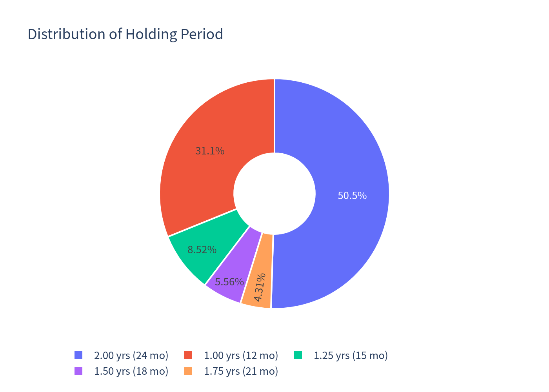
Task: Click the 8.52% percentage label
Action: pos(202,250)
